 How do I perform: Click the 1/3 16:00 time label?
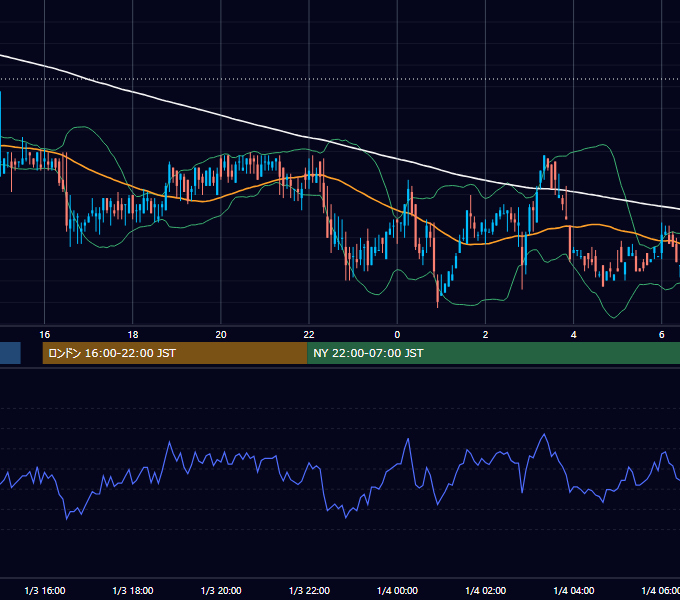(45, 590)
